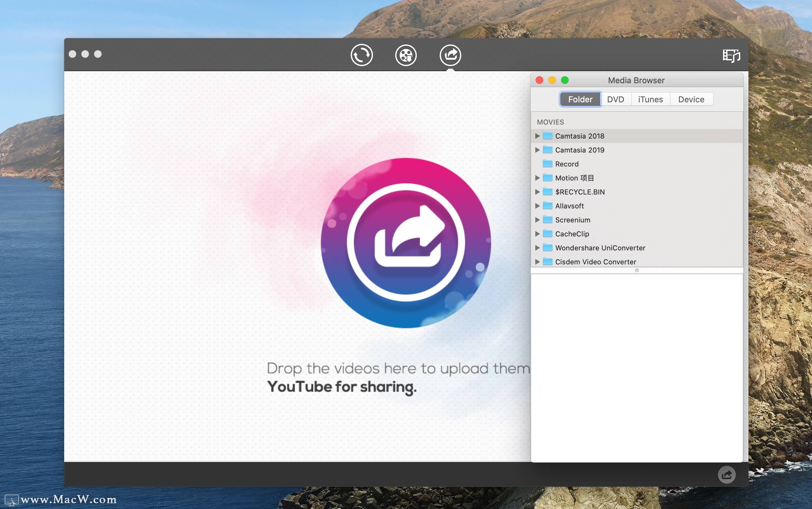Click the share/upload icon in toolbar
Image resolution: width=812 pixels, height=509 pixels.
tap(450, 55)
